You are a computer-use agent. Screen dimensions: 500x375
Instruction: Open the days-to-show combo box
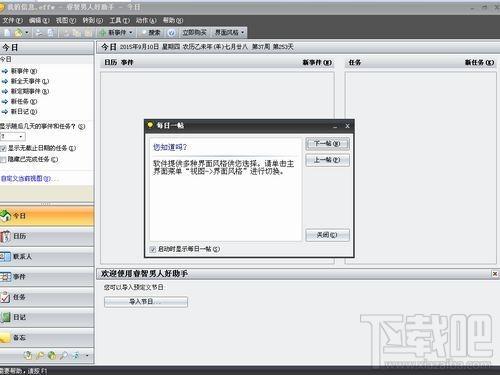click(x=12, y=137)
